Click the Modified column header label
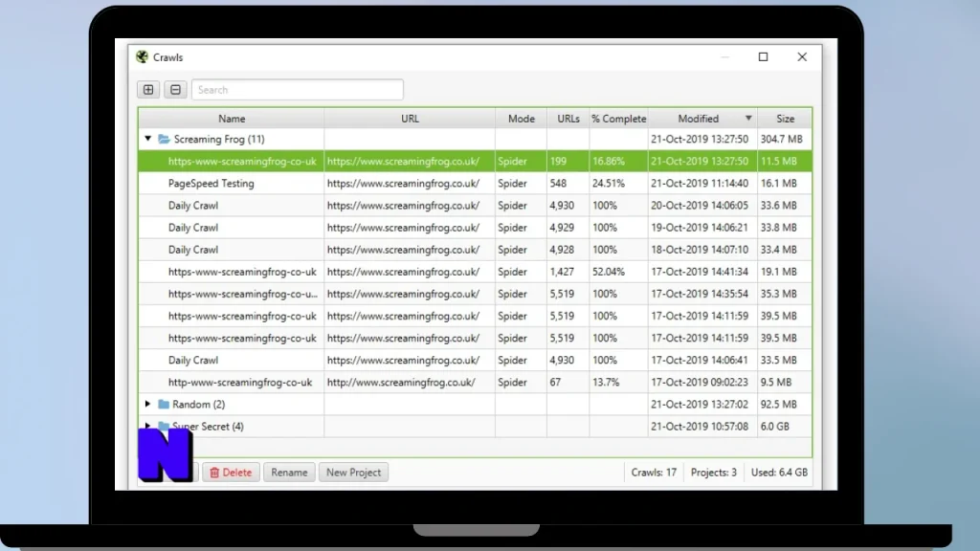The image size is (980, 551). [x=698, y=118]
